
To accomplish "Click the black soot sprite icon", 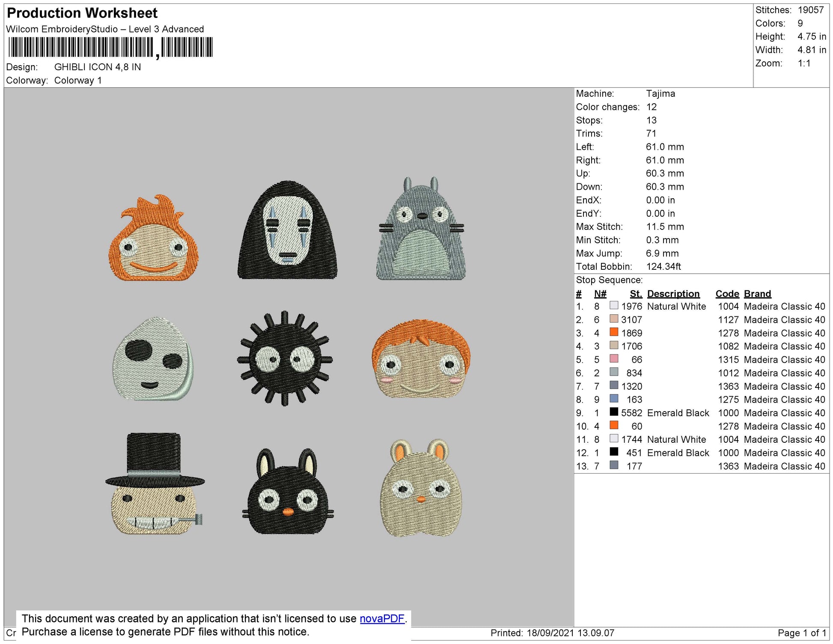I will [x=285, y=359].
